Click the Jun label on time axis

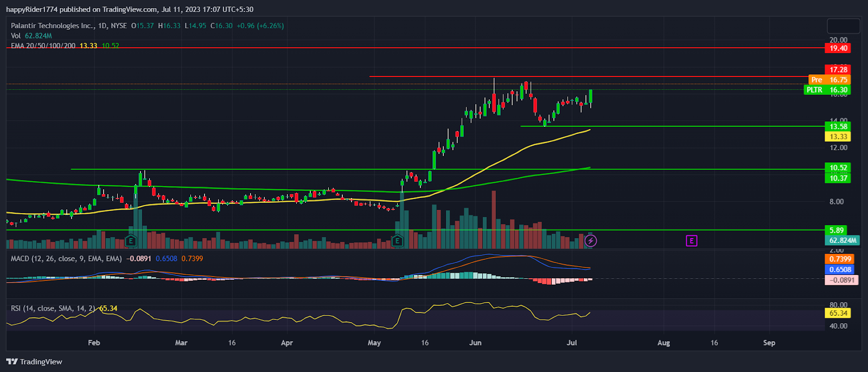pos(475,343)
